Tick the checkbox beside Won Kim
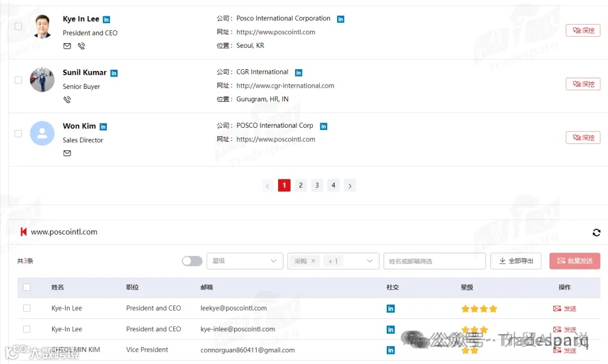Screen dimensions: 608x364 18,133
